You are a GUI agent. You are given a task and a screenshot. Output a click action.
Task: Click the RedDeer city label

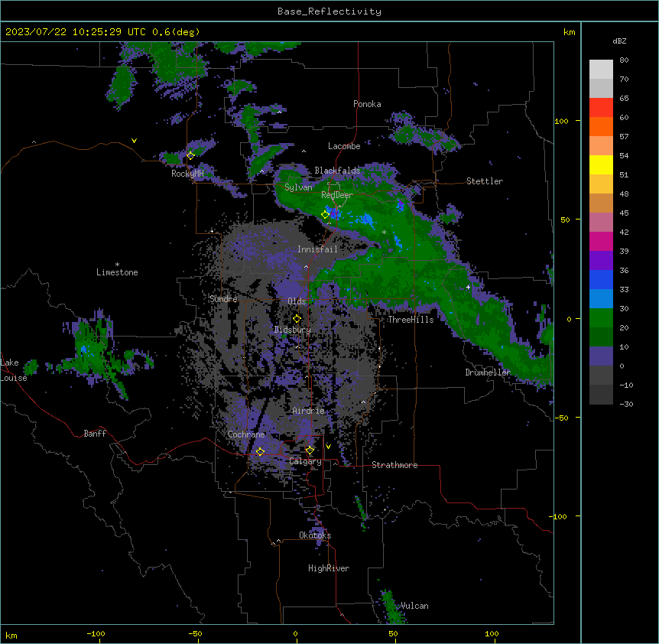(x=337, y=195)
